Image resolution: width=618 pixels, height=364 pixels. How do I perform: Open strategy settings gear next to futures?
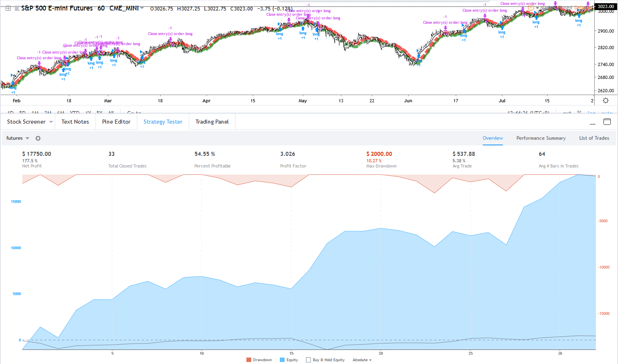point(38,138)
